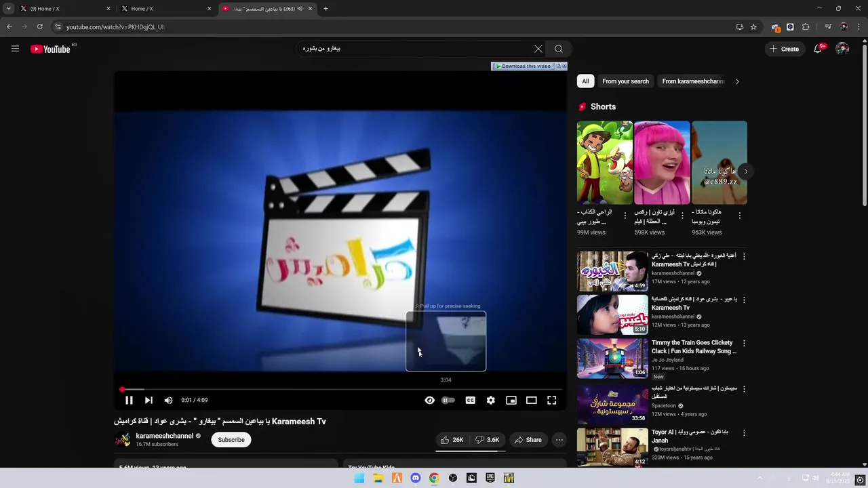Share the video

coord(528,440)
